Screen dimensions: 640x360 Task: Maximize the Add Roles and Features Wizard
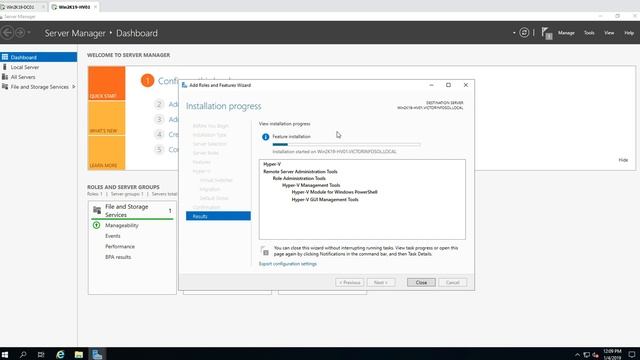tap(448, 85)
